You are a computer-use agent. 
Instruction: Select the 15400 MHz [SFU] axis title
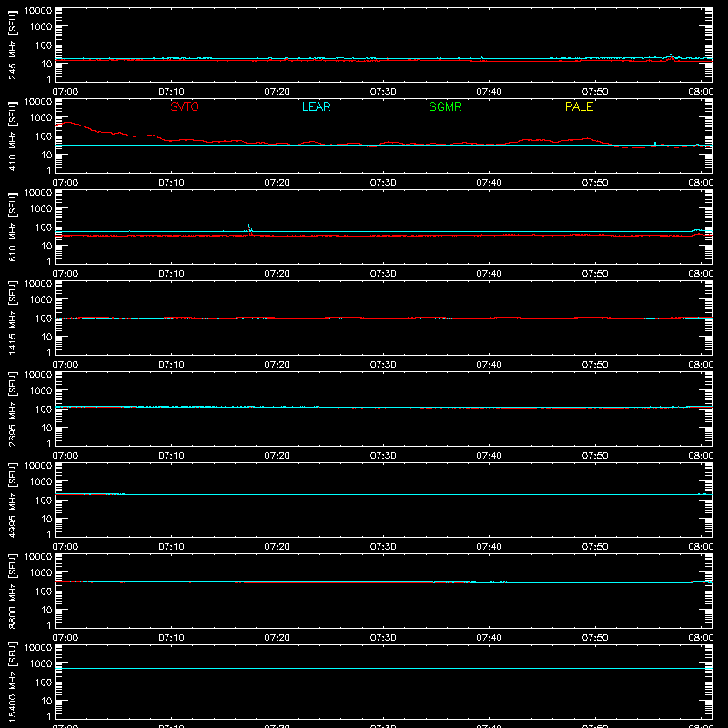12,682
